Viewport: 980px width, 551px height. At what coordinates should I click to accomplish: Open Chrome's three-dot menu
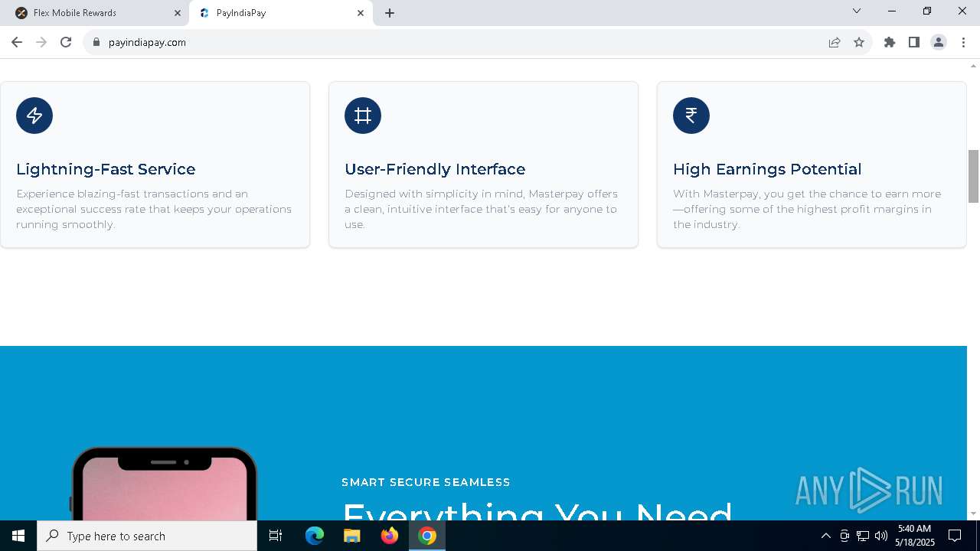pos(963,42)
